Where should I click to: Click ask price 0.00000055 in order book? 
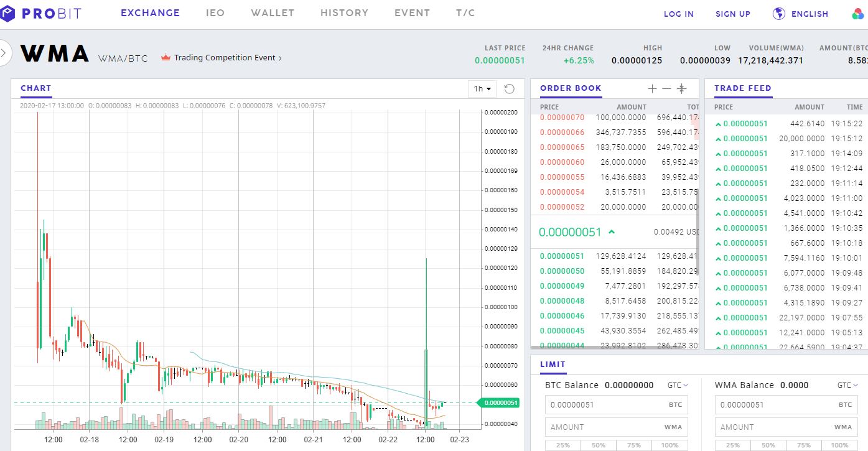pyautogui.click(x=562, y=177)
